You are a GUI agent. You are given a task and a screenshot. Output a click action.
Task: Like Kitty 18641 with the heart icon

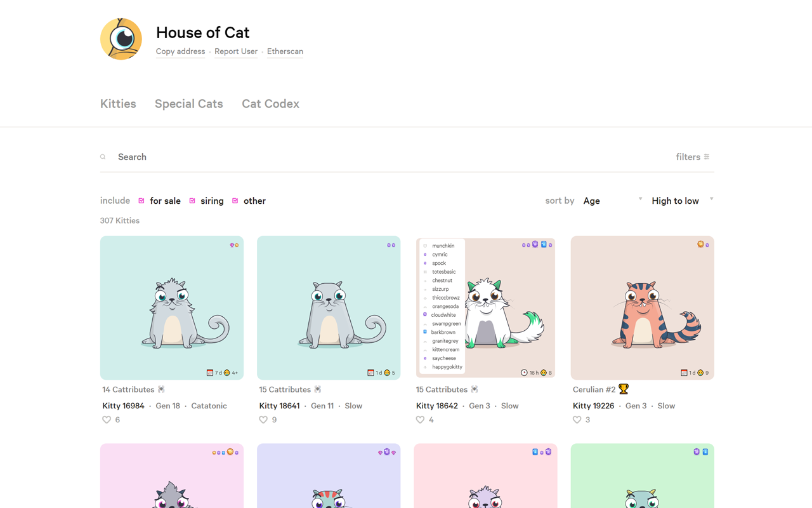coord(263,420)
